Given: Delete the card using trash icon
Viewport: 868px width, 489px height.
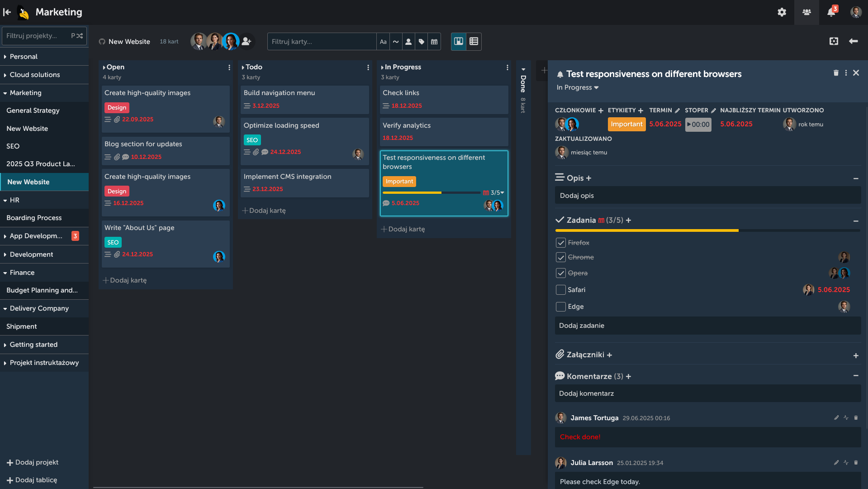Looking at the screenshot, I should pyautogui.click(x=836, y=73).
